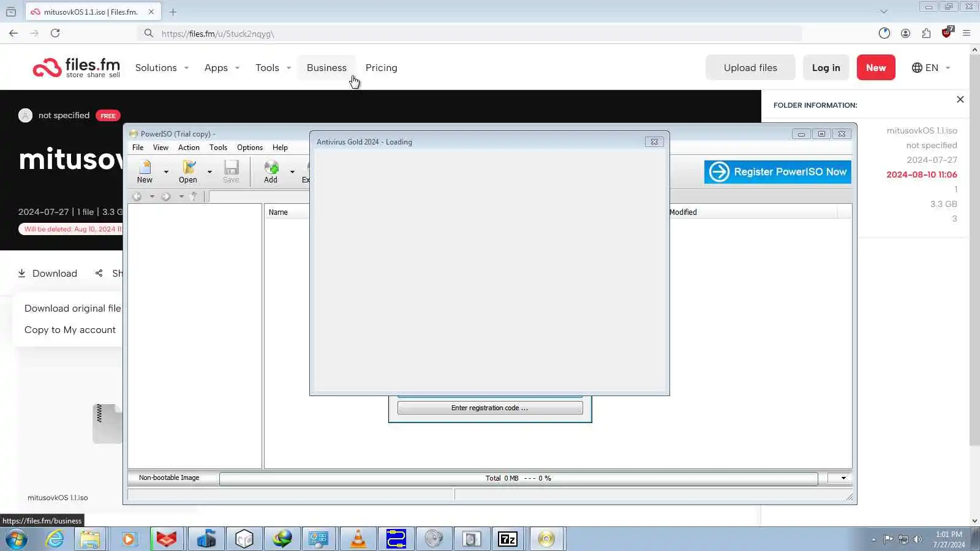Expand the Add button dropdown arrow in PowerISO
This screenshot has height=551, width=980.
coord(292,172)
